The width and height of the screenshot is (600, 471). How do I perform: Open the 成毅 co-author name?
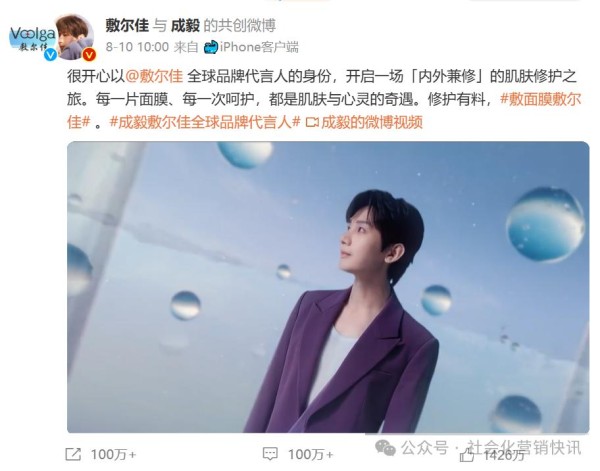[x=185, y=26]
